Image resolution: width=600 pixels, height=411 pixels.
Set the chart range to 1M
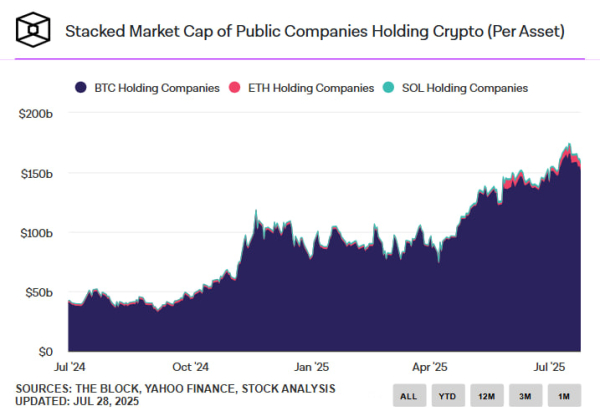point(564,396)
